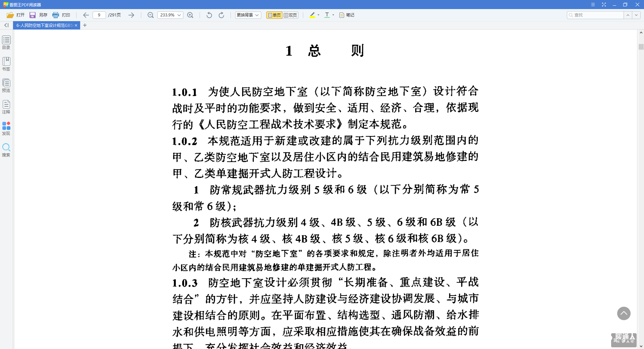Rotate page clockwise
This screenshot has height=349, width=644.
(x=221, y=15)
